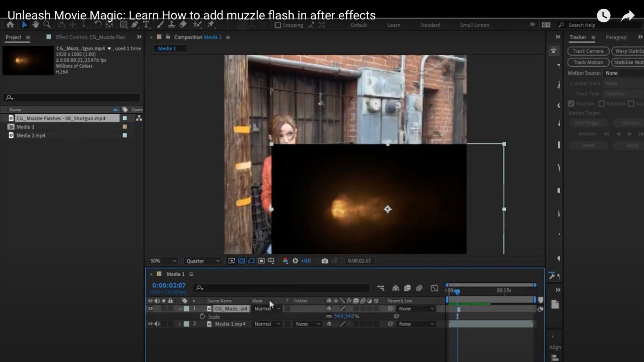Click the Home icon in toolbar
This screenshot has height=362, width=644.
tap(10, 25)
